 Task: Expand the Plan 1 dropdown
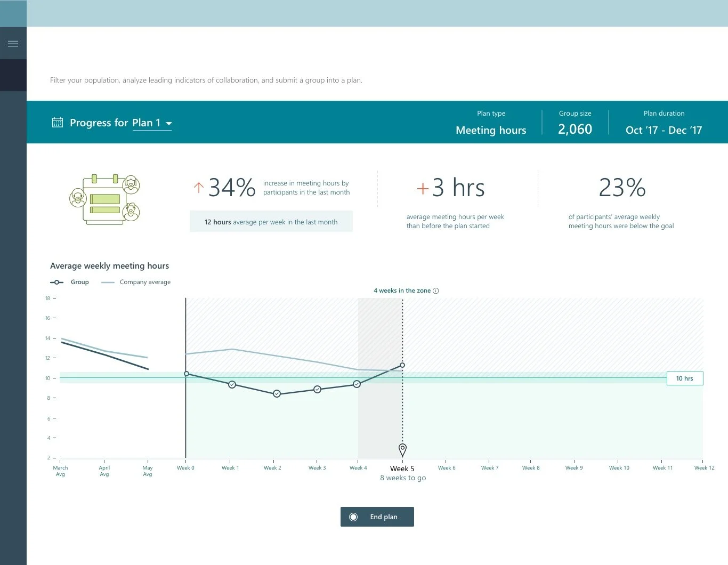coord(169,123)
